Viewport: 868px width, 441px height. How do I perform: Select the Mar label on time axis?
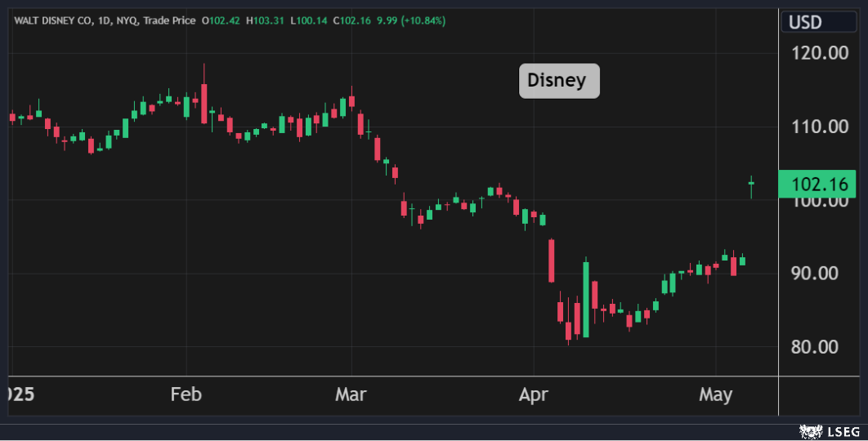coord(351,395)
